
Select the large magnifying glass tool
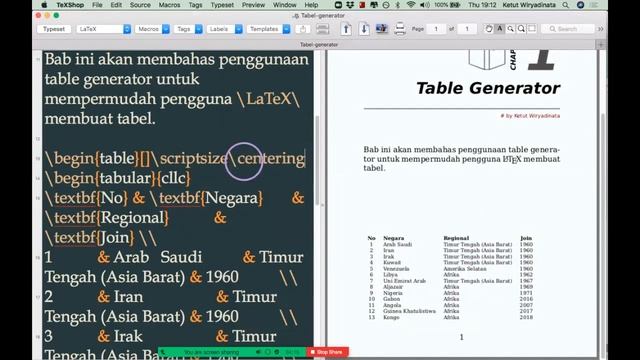click(521, 29)
